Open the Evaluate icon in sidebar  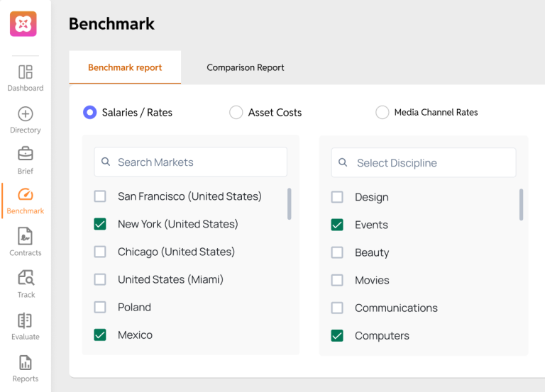(x=25, y=320)
